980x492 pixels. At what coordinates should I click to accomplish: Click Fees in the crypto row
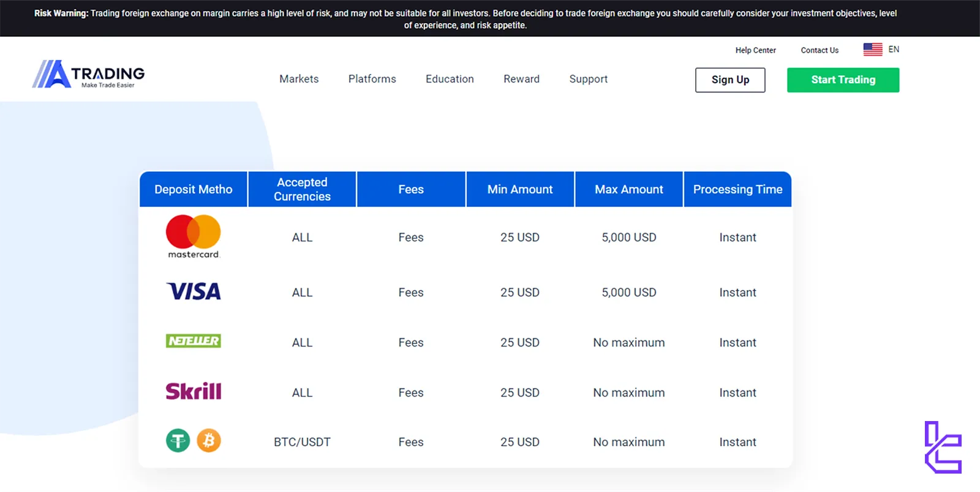pos(411,442)
